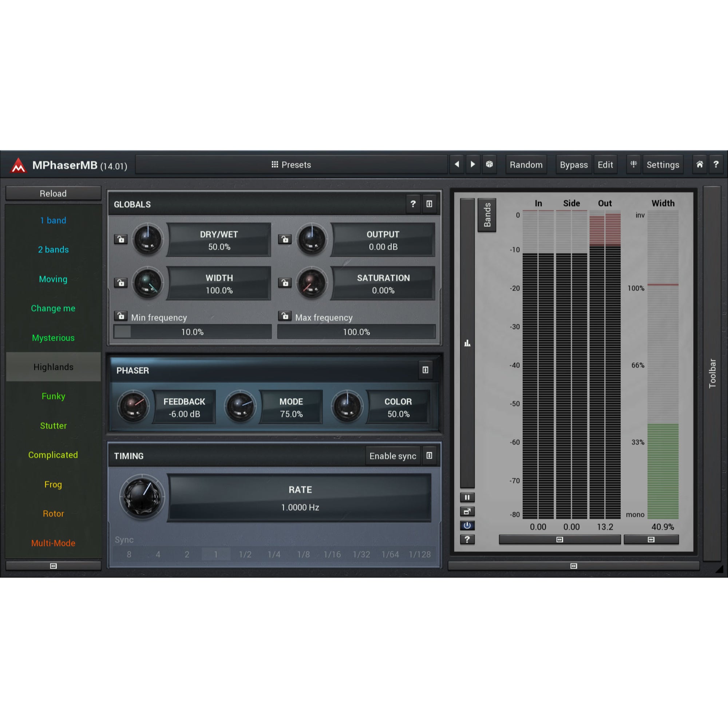Toggle the DRY/WET lock
Screen dimensions: 728x728
pos(120,239)
